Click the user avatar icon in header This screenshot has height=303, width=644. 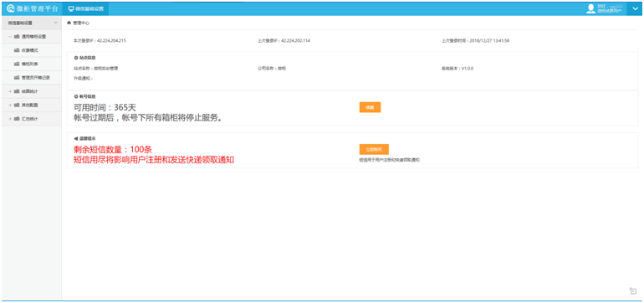point(590,8)
